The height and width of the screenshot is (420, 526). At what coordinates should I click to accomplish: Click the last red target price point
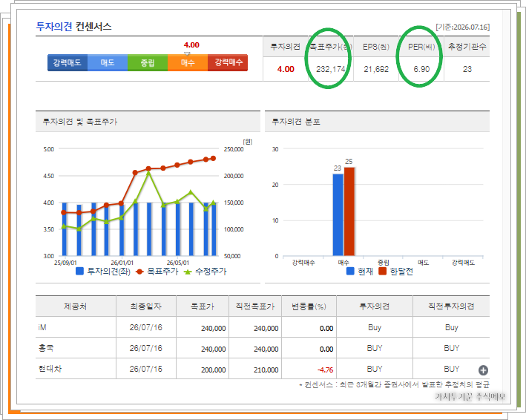[x=213, y=158]
